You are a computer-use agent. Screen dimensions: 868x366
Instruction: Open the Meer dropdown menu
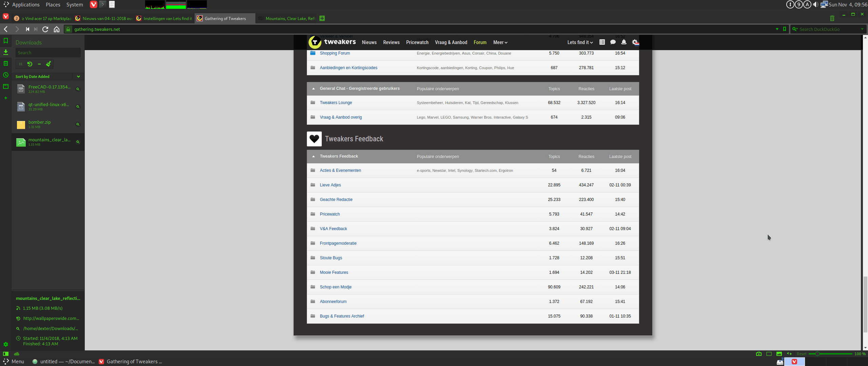click(500, 42)
